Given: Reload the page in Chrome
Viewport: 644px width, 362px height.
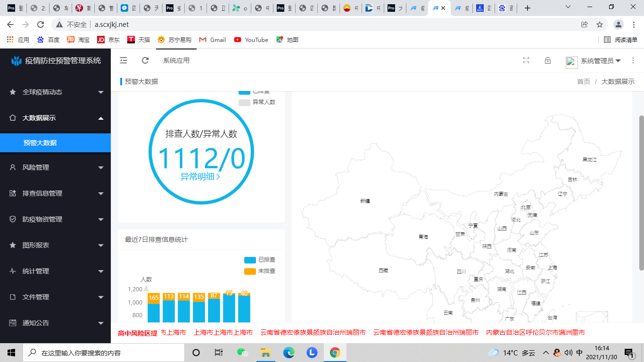Looking at the screenshot, I should pos(41,25).
